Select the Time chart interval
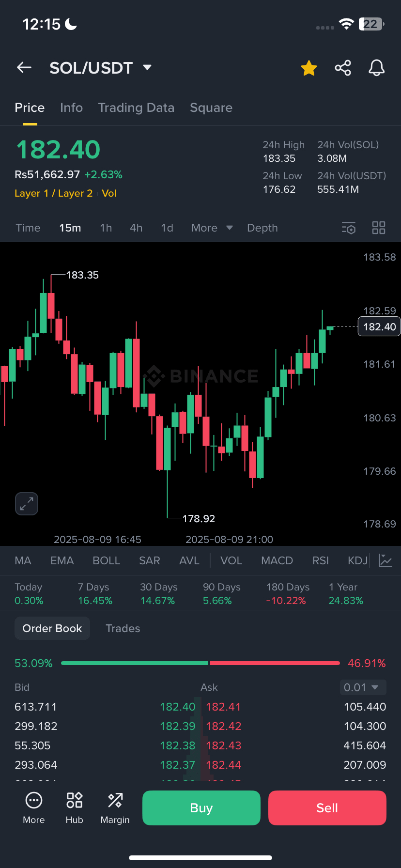Viewport: 401px width, 868px height. pyautogui.click(x=28, y=228)
